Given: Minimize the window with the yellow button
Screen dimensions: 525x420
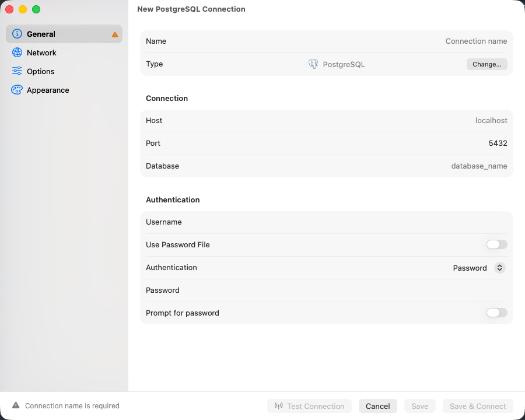Looking at the screenshot, I should point(23,9).
